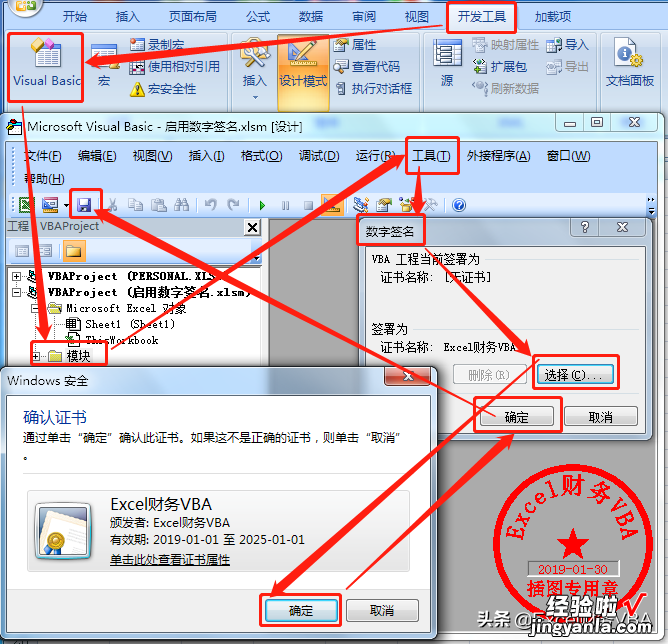Open Macro Security (宏安全性)

[x=163, y=89]
